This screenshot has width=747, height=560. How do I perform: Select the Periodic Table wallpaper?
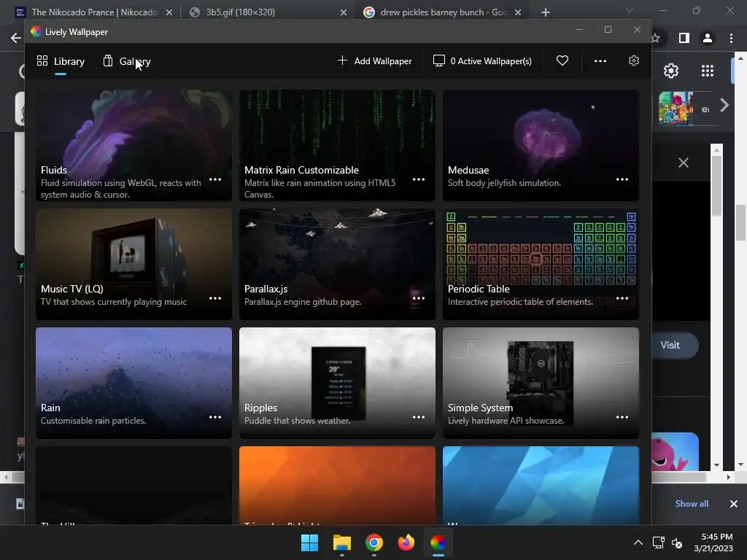pos(541,264)
